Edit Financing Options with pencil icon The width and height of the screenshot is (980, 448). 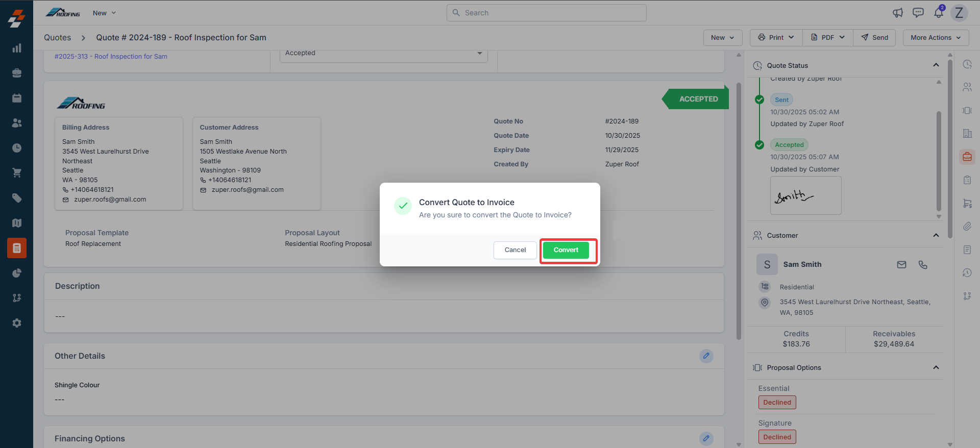click(x=706, y=438)
